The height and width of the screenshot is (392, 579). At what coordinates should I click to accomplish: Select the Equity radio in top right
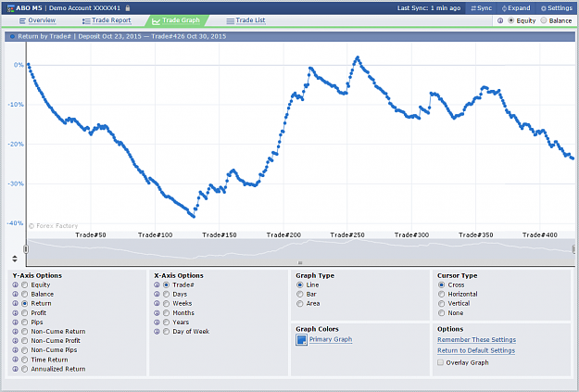tap(511, 20)
